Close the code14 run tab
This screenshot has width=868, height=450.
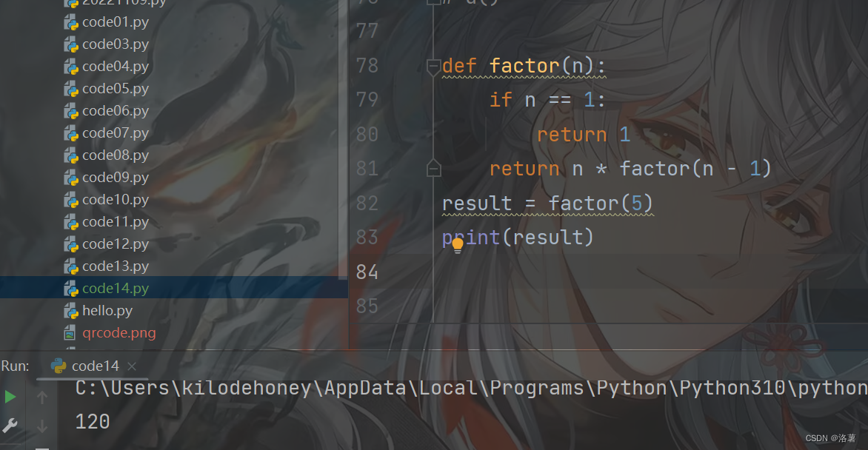tap(132, 366)
